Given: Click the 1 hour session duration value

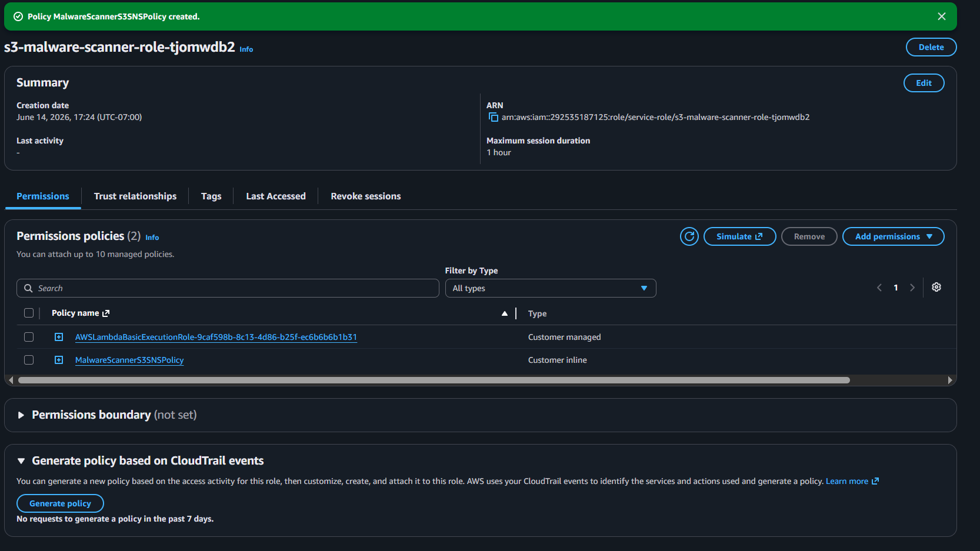Looking at the screenshot, I should click(498, 152).
